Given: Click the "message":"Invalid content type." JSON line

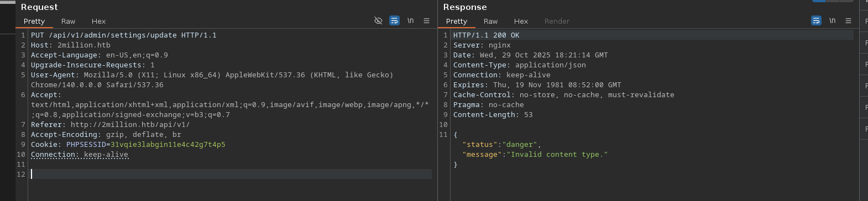Looking at the screenshot, I should point(535,154).
